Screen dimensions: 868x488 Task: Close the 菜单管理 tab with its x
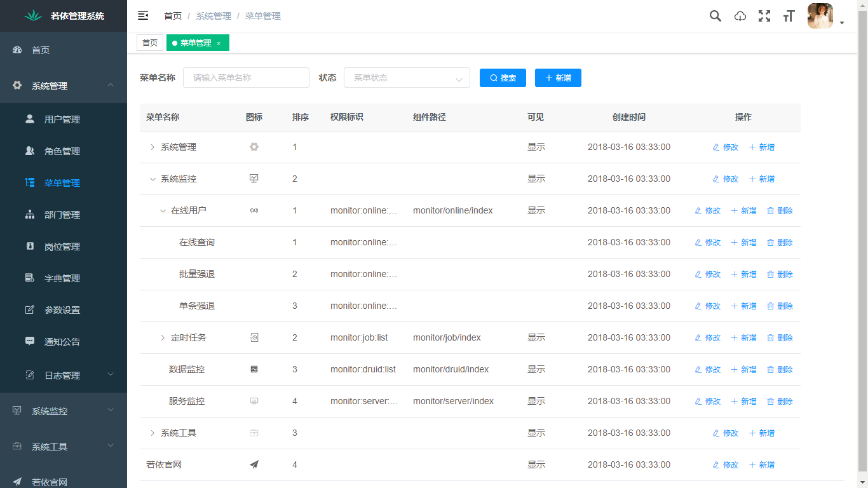pyautogui.click(x=219, y=43)
